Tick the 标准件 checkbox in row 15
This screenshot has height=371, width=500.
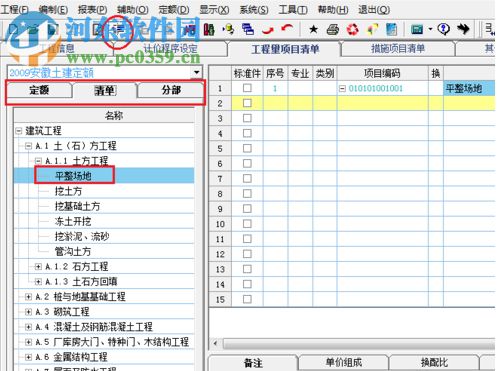(x=247, y=299)
